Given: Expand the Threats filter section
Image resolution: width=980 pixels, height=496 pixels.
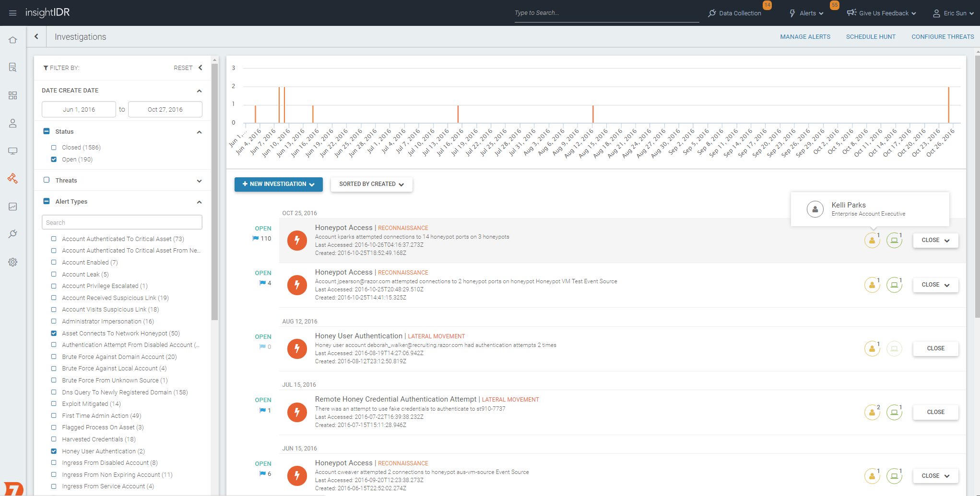Looking at the screenshot, I should tap(199, 181).
